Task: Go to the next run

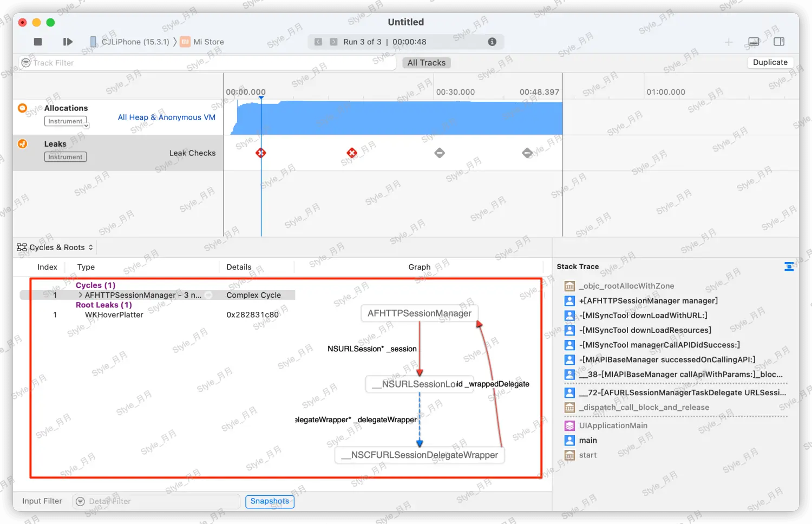Action: pyautogui.click(x=333, y=42)
